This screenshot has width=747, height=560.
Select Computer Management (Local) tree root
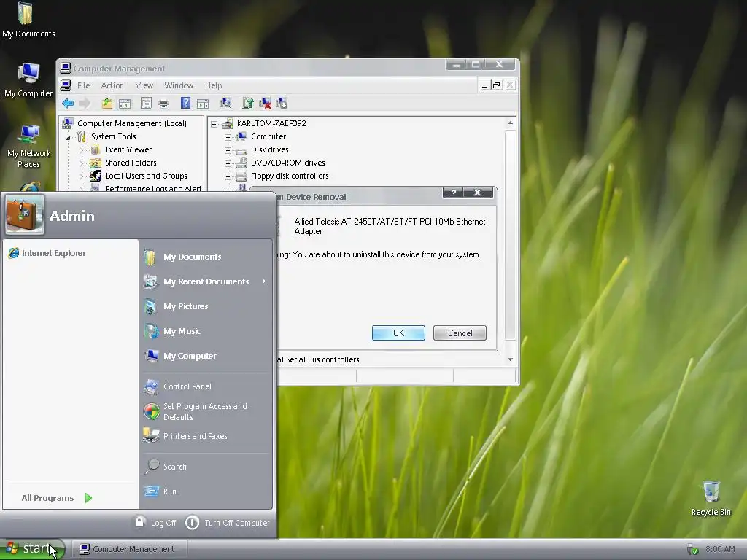[132, 123]
